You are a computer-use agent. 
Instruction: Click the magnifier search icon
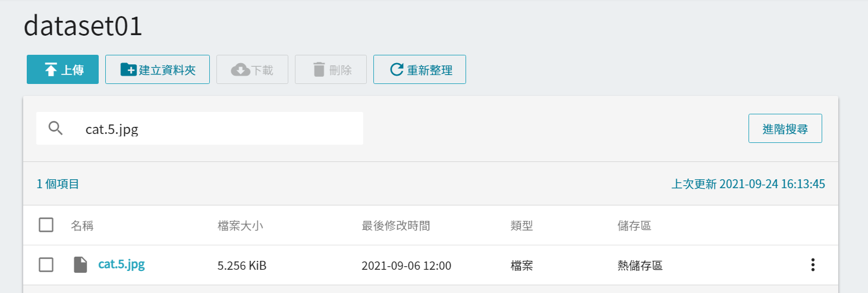click(x=56, y=128)
